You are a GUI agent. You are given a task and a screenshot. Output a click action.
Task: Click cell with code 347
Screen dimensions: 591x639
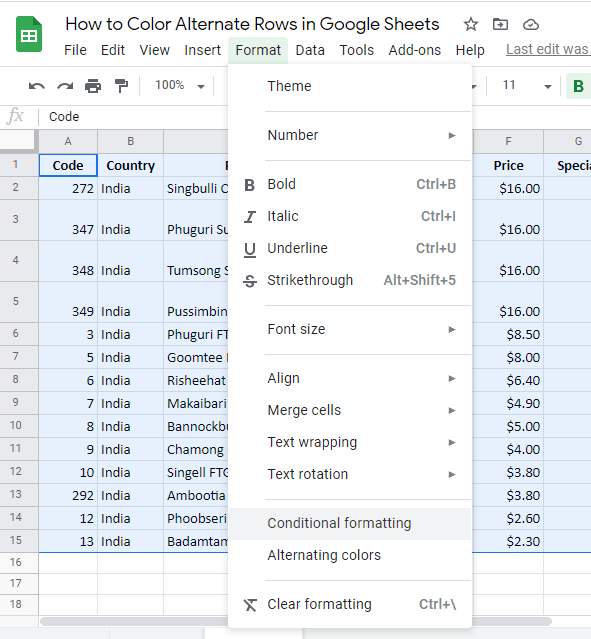tap(68, 220)
